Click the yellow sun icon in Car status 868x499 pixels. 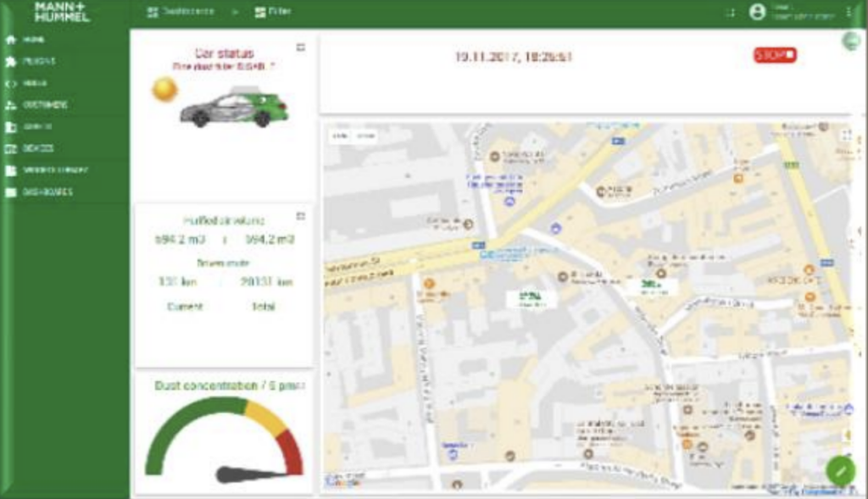pos(164,89)
